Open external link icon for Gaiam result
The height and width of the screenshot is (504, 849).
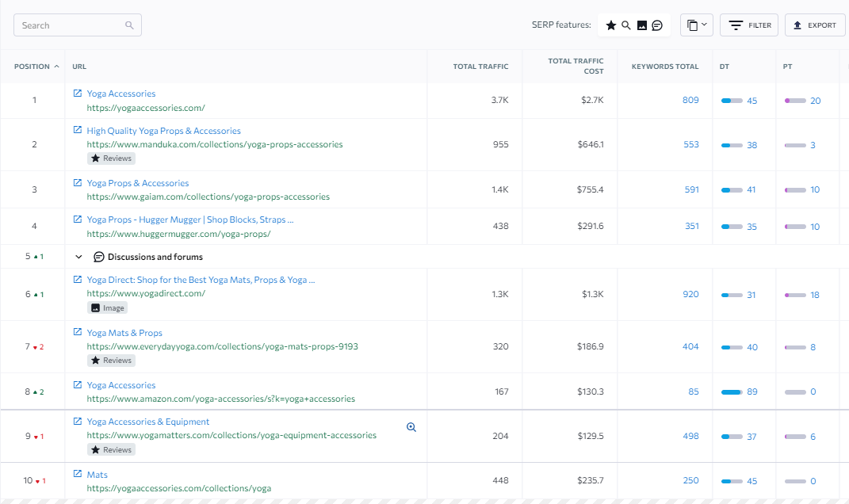click(78, 182)
